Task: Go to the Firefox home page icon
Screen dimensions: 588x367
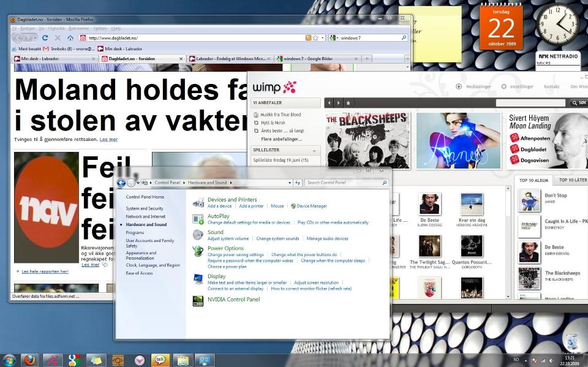Action: tap(70, 38)
